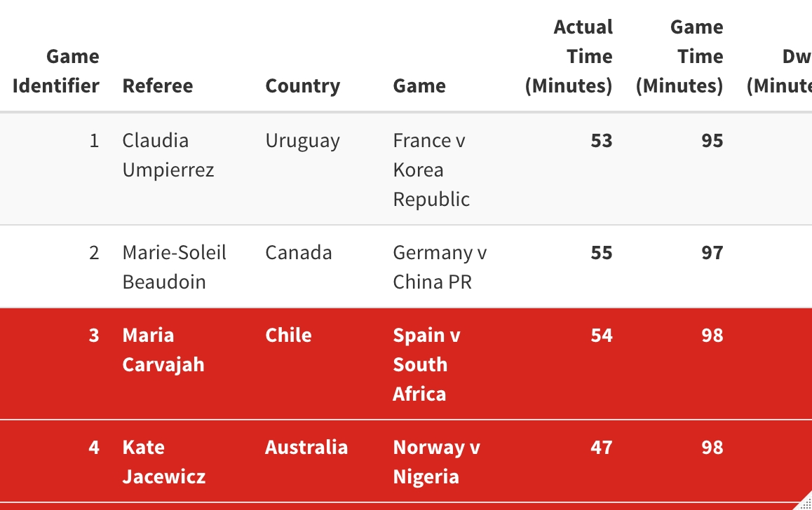Select highlighted Maria Carvajah row cell
The width and height of the screenshot is (812, 510).
pos(163,350)
